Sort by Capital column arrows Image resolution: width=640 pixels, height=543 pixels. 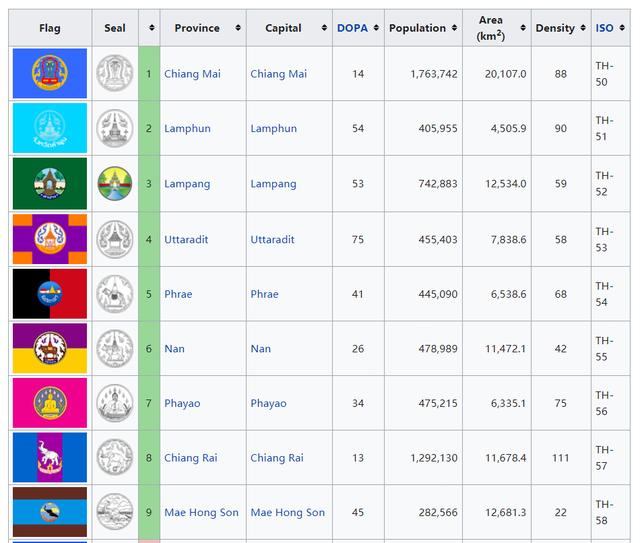324,28
